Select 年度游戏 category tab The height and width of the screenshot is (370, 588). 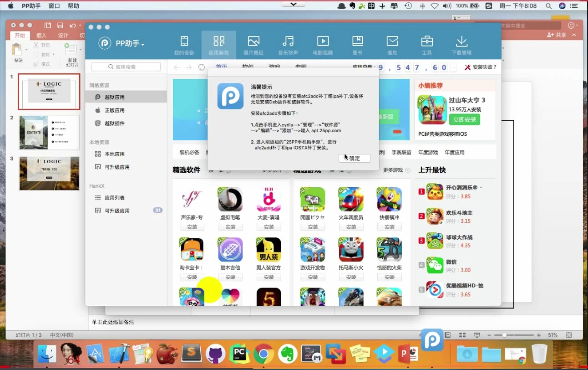click(428, 152)
